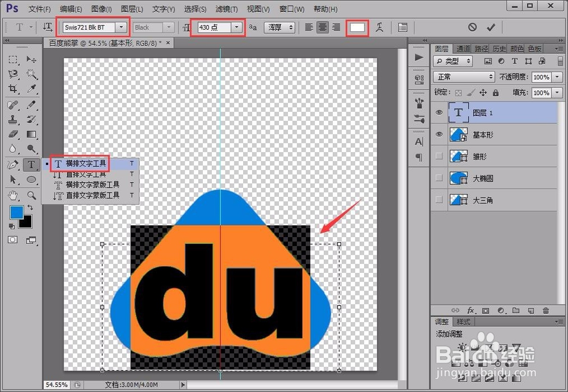
Task: Click the text color swatch
Action: click(x=357, y=27)
